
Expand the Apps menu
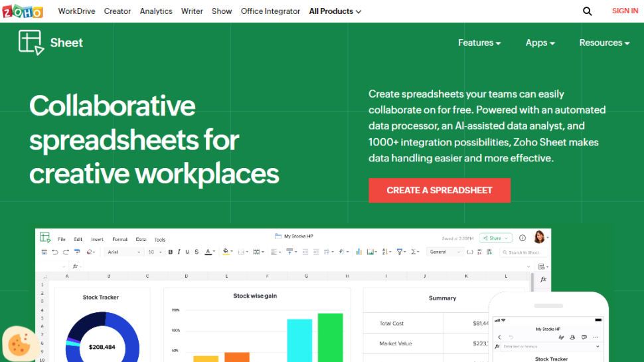[x=540, y=43]
